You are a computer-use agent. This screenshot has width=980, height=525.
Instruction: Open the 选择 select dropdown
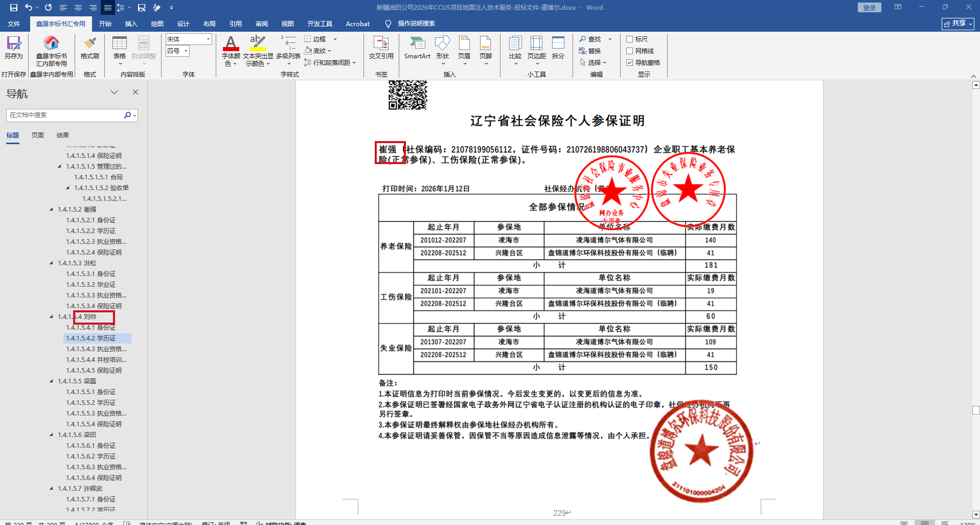tap(593, 62)
